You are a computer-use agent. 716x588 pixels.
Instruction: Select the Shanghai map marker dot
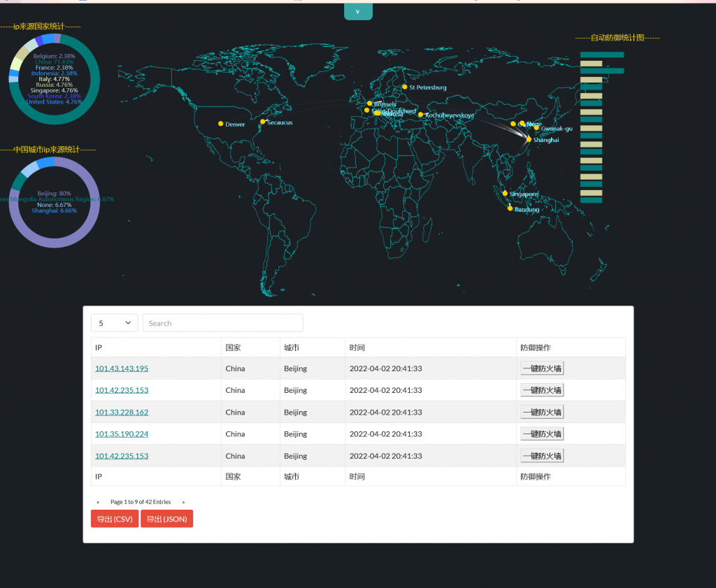[529, 139]
